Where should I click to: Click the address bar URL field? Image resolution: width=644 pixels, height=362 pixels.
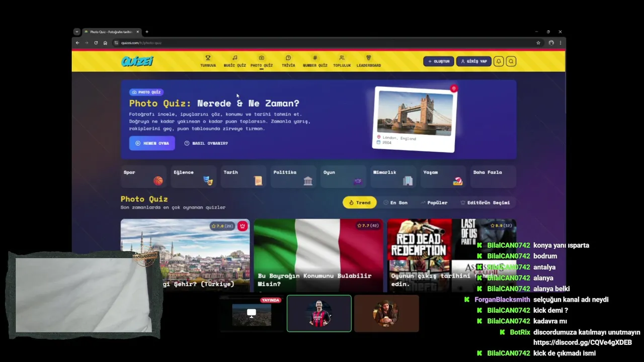point(322,43)
